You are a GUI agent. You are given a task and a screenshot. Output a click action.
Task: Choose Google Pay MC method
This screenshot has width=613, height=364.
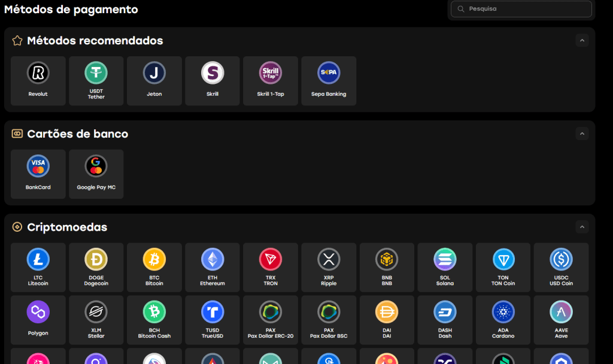coord(96,174)
